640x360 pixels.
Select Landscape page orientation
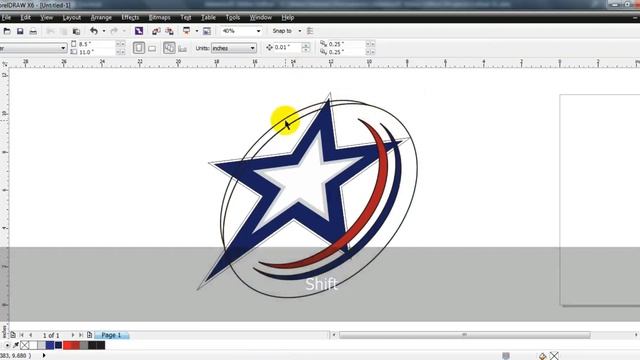pos(152,48)
